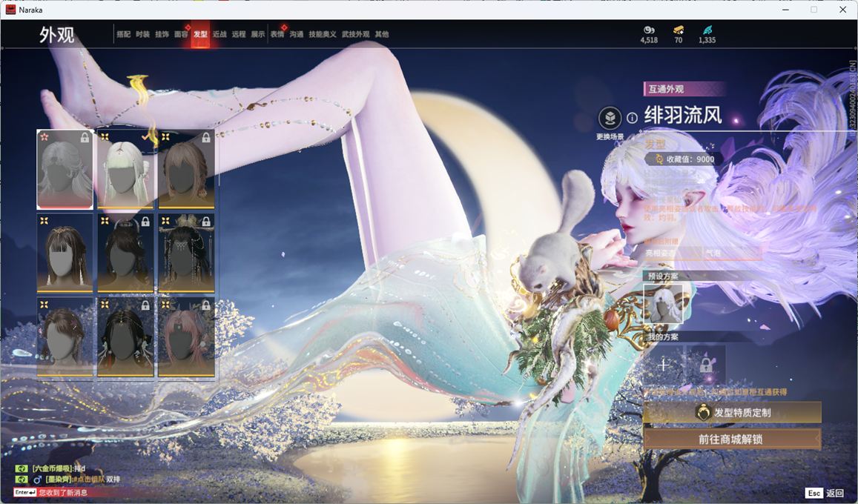Select the locked silver wavy hairstyle thumbnail
The image size is (858, 504).
click(x=65, y=170)
